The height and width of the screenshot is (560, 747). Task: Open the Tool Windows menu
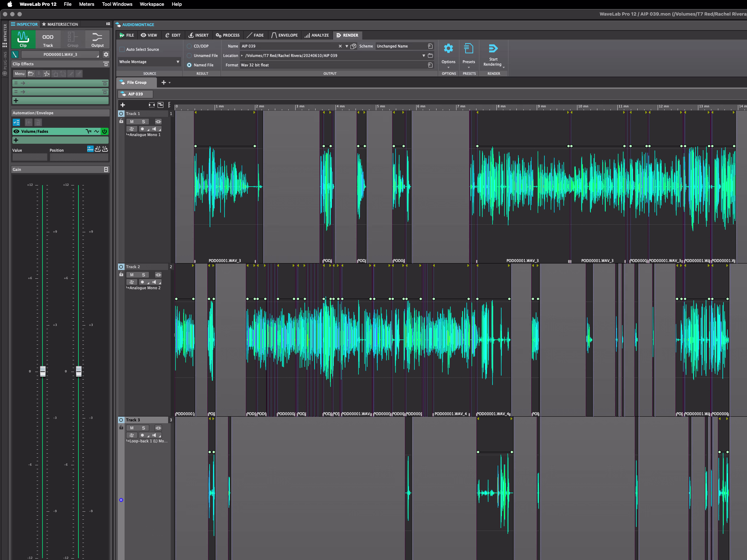pos(117,4)
